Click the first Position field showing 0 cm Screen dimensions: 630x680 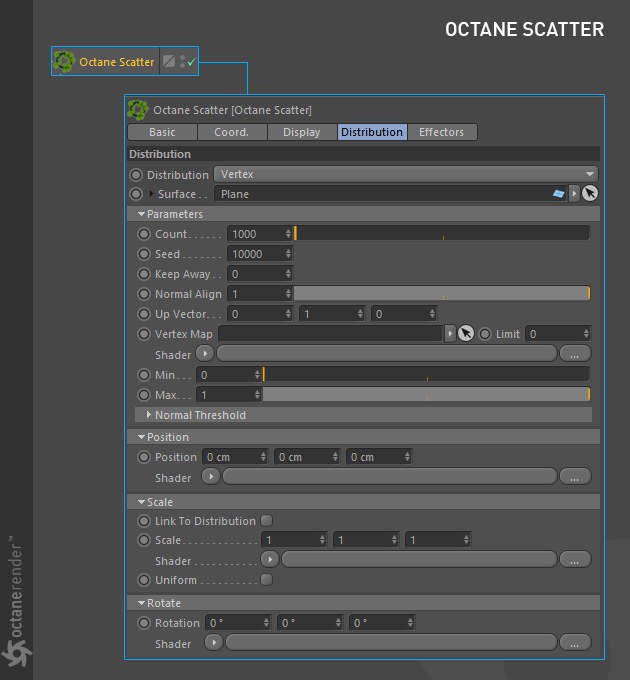tap(235, 457)
